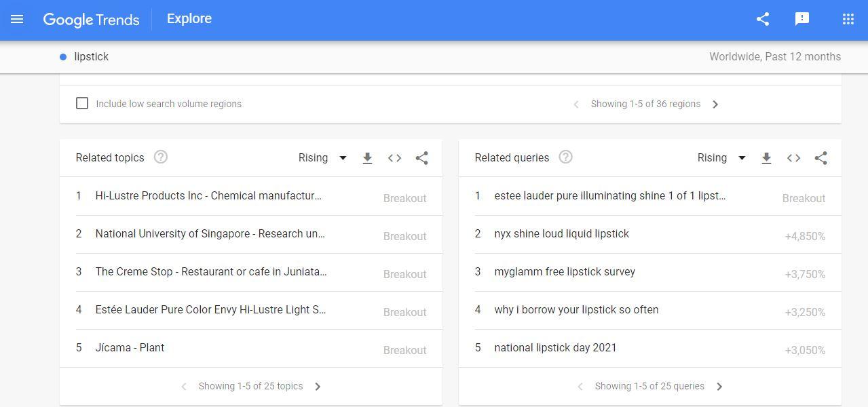
Task: Click the Google Trends logo
Action: [x=91, y=20]
